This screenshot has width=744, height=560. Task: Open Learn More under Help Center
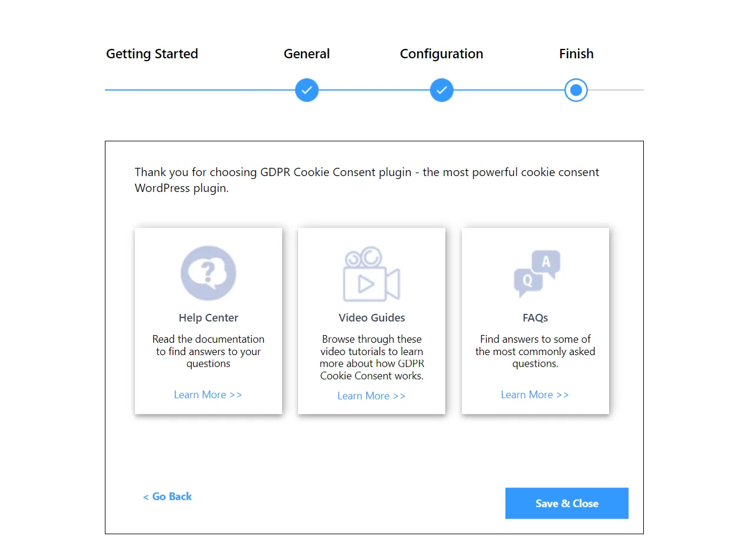pos(208,395)
